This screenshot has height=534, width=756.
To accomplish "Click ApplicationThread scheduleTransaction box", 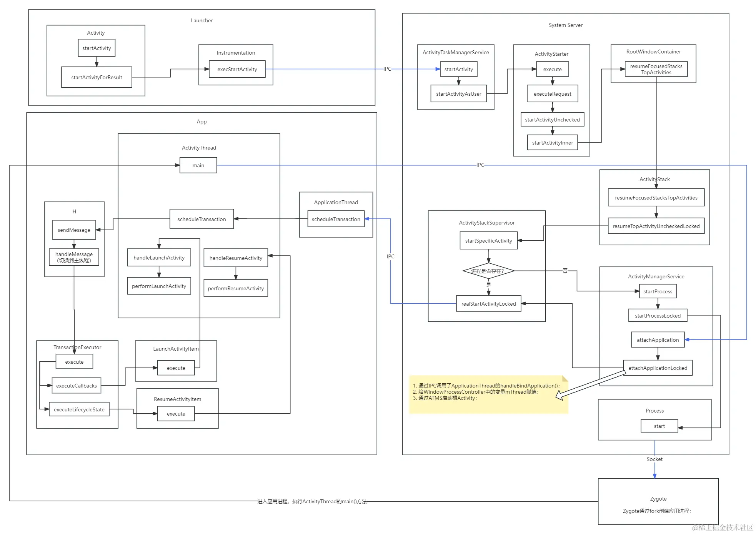I will [x=336, y=219].
